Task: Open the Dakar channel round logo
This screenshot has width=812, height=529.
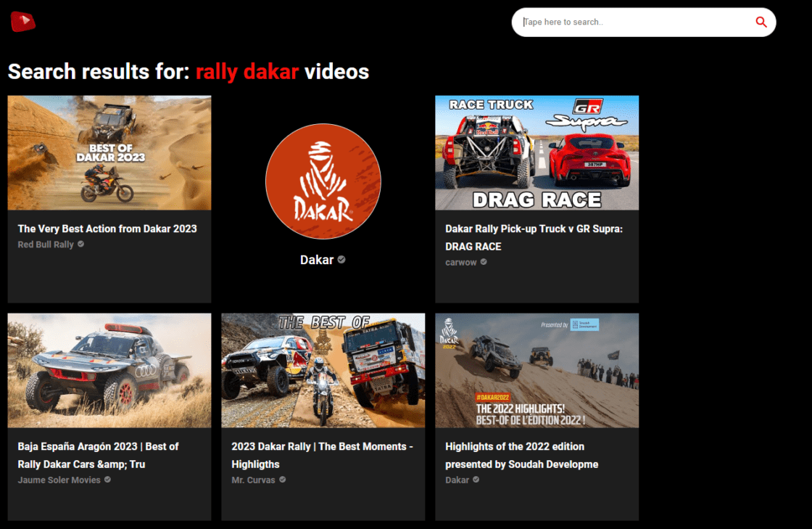Action: (323, 181)
